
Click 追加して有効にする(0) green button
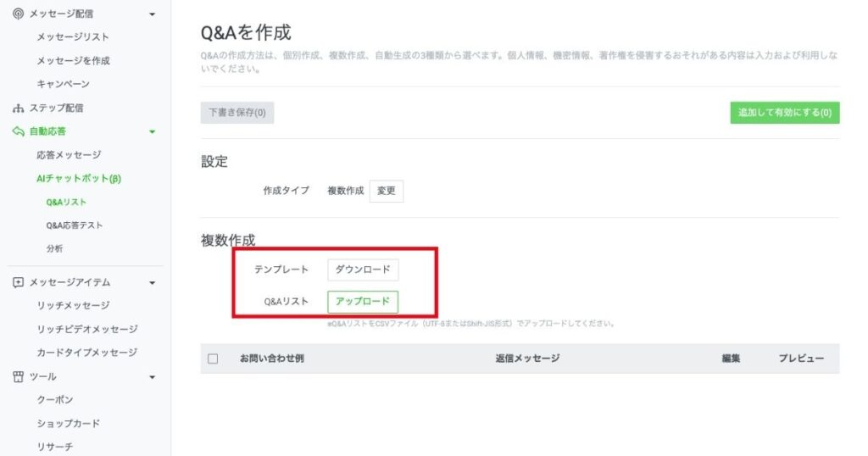(x=784, y=113)
